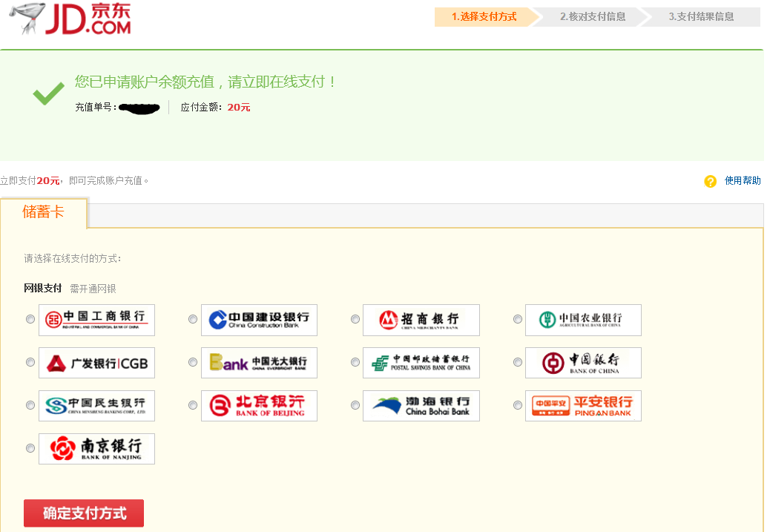Click the 中国农业银行 Agricultural Bank logo

coord(583,320)
